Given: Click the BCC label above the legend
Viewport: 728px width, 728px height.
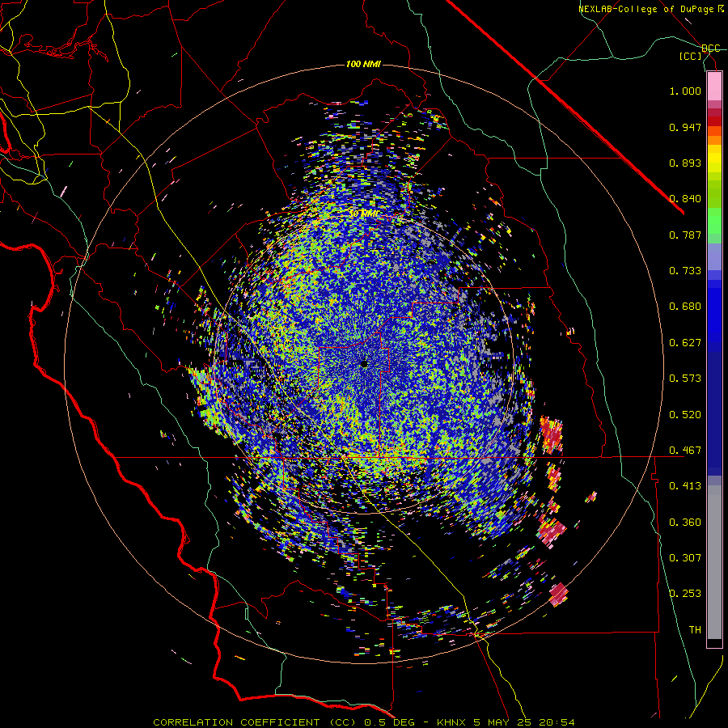Looking at the screenshot, I should coord(711,49).
